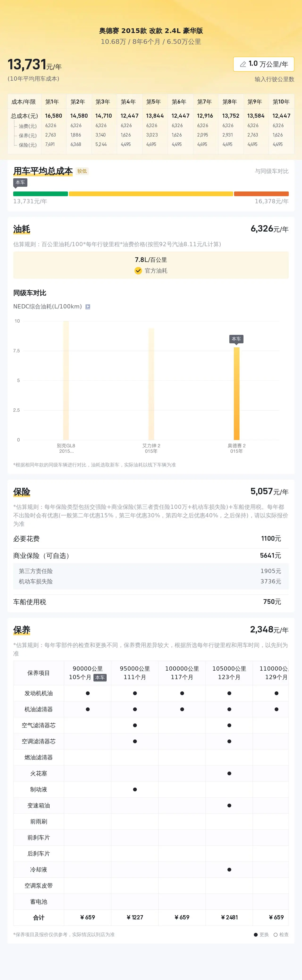Click 发动机机油 dot under 90000公里
Image resolution: width=302 pixels, height=980 pixels.
[88, 693]
